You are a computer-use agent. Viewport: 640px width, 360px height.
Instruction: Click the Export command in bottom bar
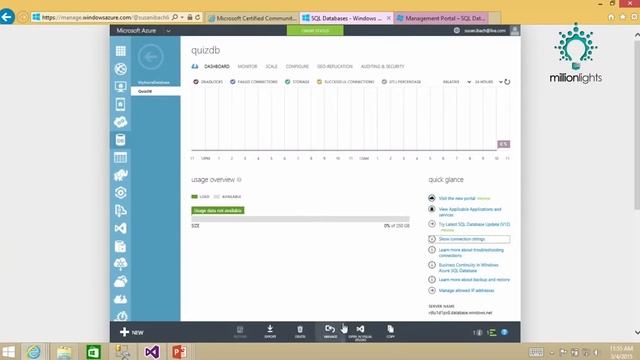click(270, 332)
